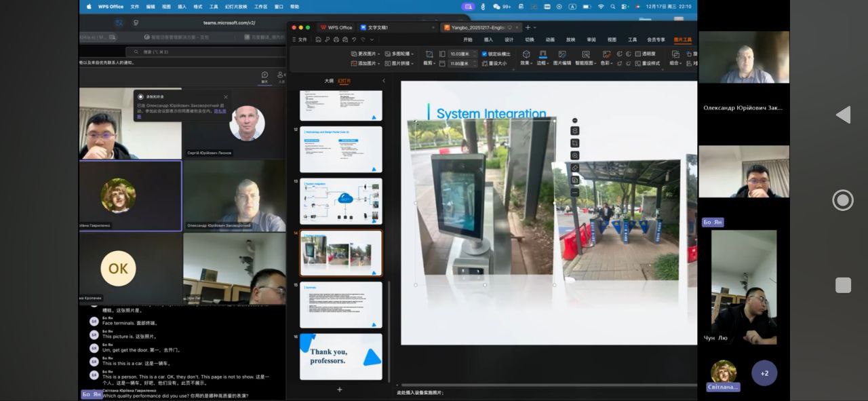
Task: Open the 幻灯片放映 menu in macOS menu bar
Action: pos(237,6)
